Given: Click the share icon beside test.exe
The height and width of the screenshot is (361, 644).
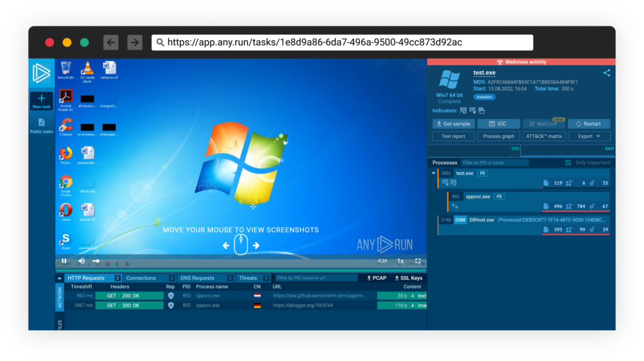Looking at the screenshot, I should 607,73.
